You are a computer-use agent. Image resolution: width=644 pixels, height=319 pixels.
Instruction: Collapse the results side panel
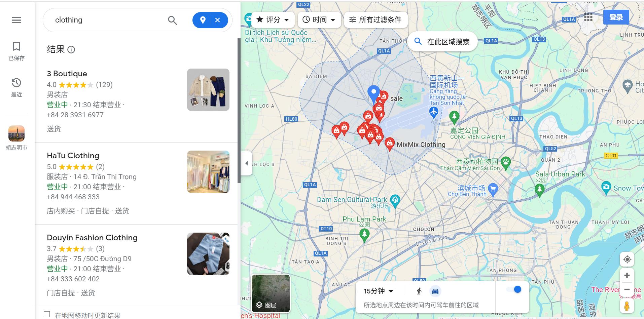pyautogui.click(x=247, y=163)
